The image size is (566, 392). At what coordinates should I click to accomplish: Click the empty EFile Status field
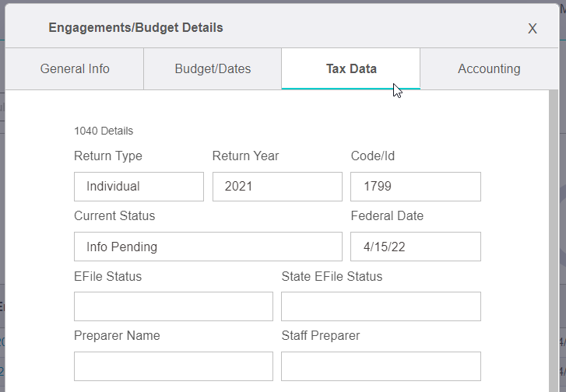click(x=174, y=306)
